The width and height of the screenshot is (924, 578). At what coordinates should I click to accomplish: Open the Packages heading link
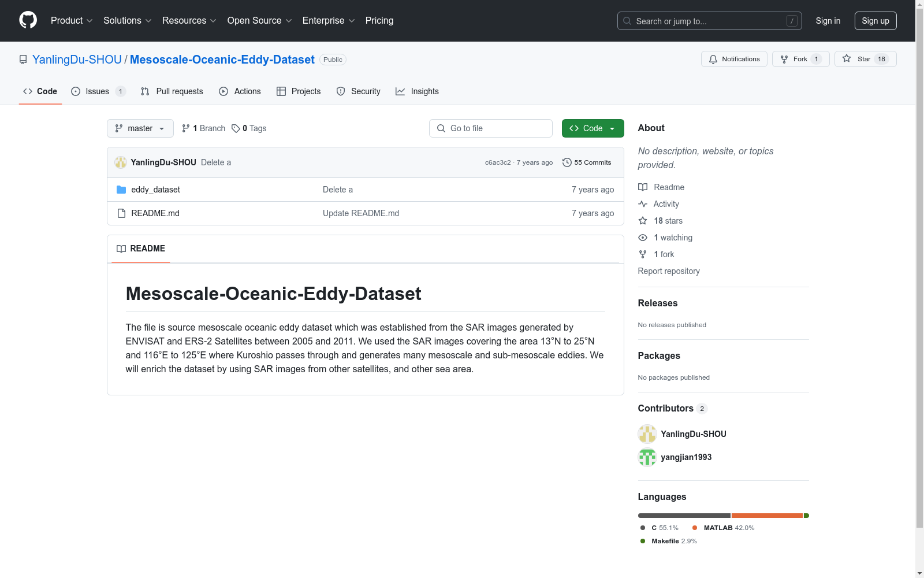(659, 356)
